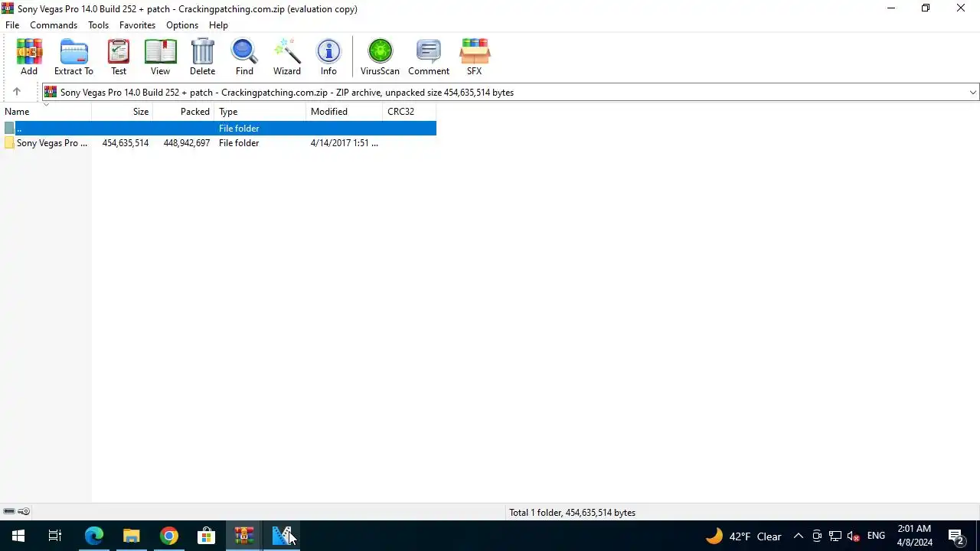Launch the Wizard wand tool
980x551 pixels.
point(287,57)
